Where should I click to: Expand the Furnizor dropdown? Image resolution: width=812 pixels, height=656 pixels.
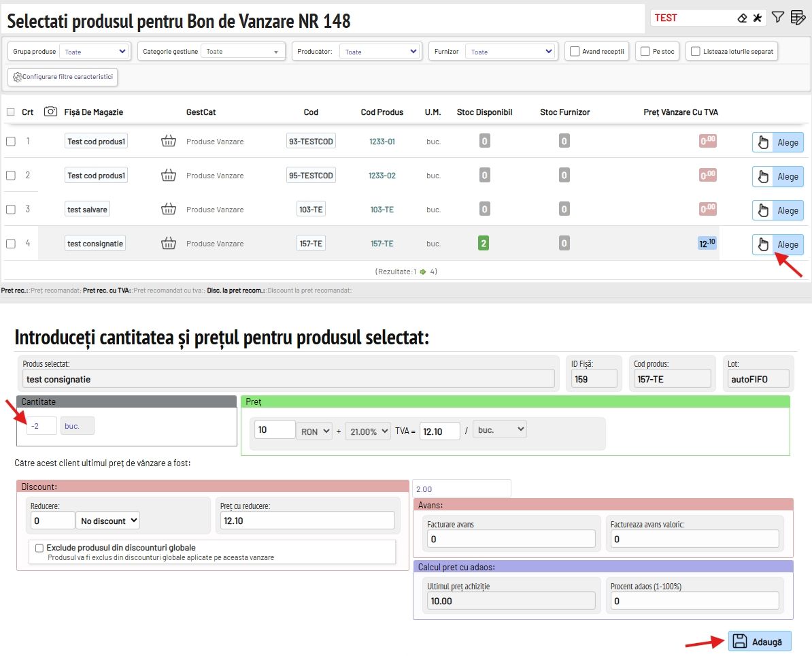click(x=510, y=52)
